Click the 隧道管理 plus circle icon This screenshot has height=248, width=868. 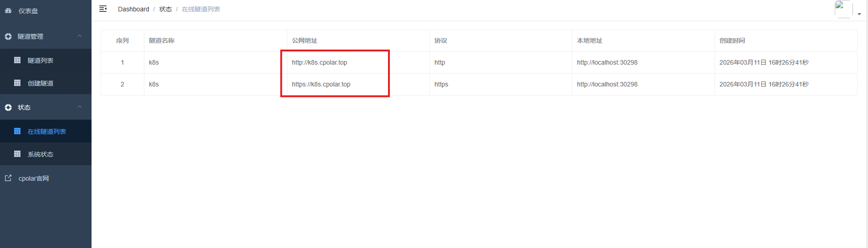[8, 36]
